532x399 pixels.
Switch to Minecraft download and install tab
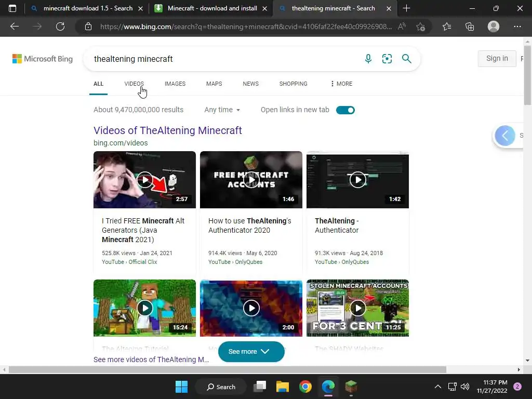click(x=212, y=8)
